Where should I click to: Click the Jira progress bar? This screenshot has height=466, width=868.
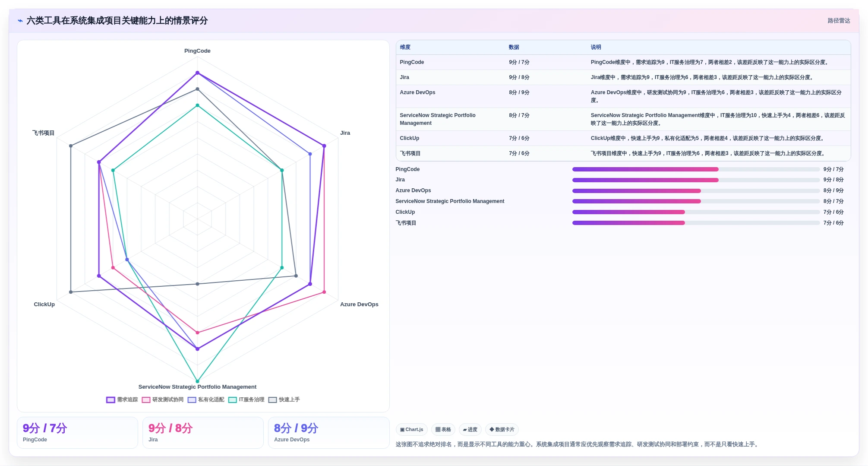(x=696, y=180)
